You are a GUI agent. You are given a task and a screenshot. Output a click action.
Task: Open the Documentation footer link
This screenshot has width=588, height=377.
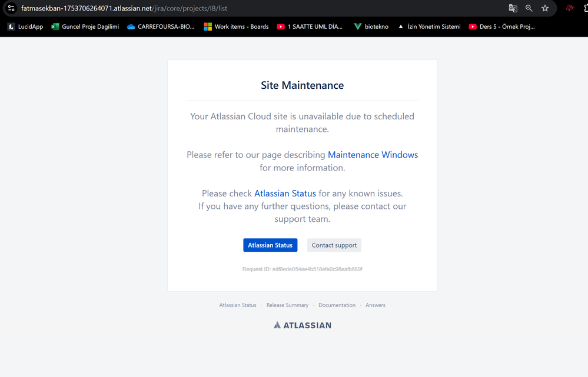[337, 305]
